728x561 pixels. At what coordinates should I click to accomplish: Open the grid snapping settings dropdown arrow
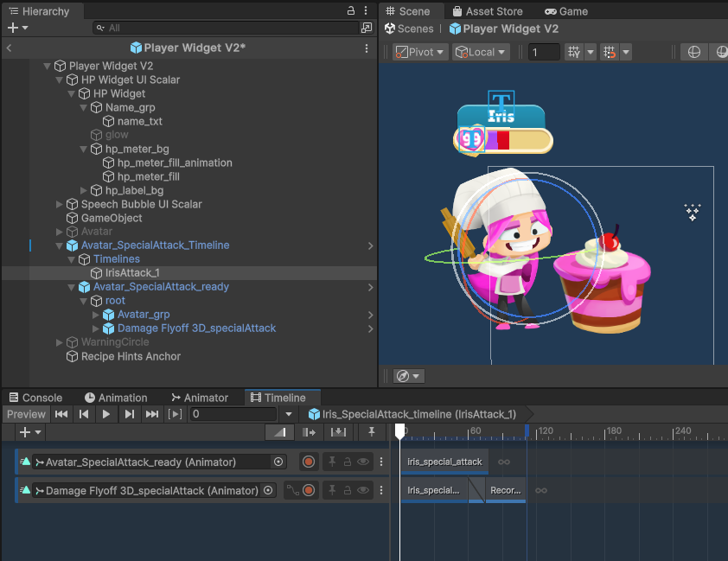(x=626, y=52)
